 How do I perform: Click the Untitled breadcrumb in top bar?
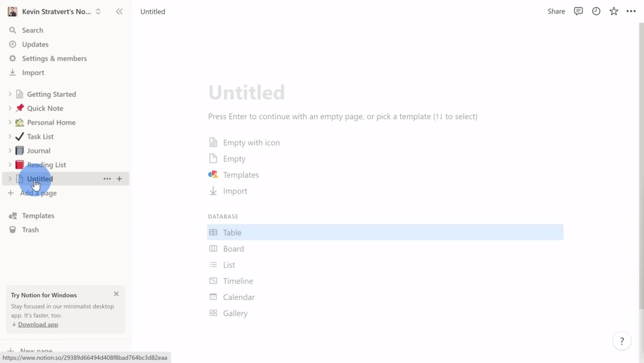point(153,12)
